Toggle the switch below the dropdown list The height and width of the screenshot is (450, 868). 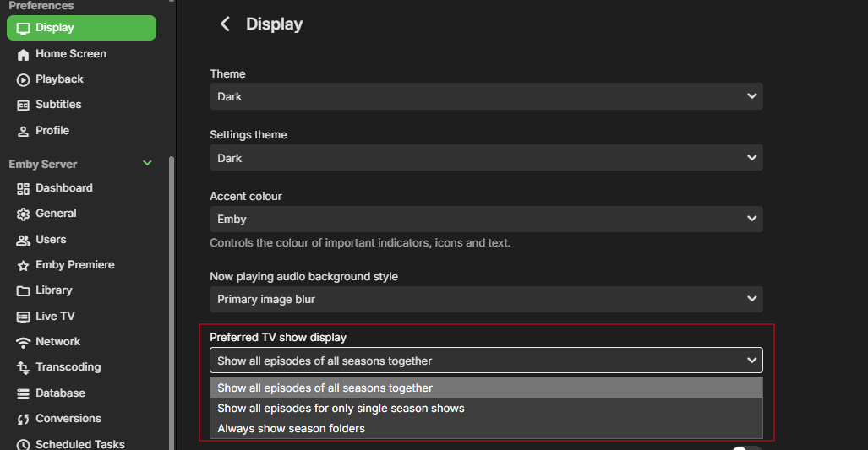[746, 447]
